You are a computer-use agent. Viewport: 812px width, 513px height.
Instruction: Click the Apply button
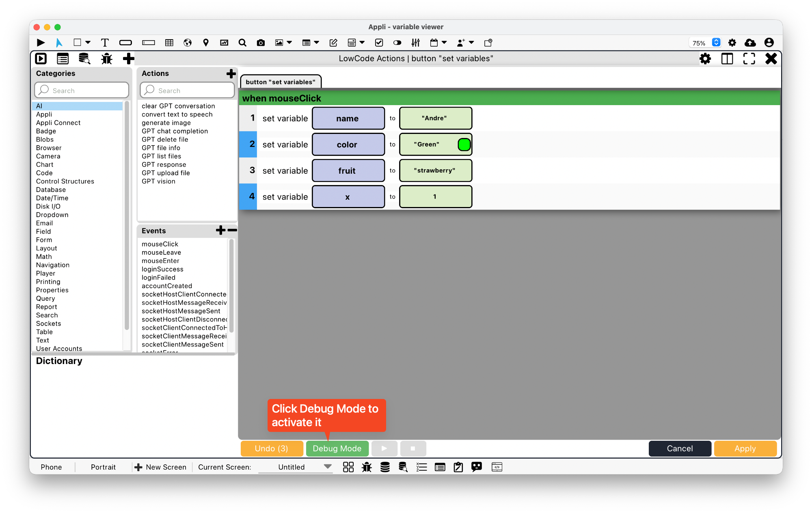(x=745, y=448)
